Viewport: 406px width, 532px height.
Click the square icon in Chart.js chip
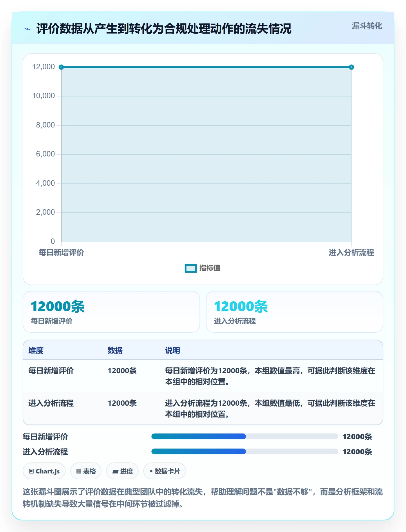[x=31, y=471]
